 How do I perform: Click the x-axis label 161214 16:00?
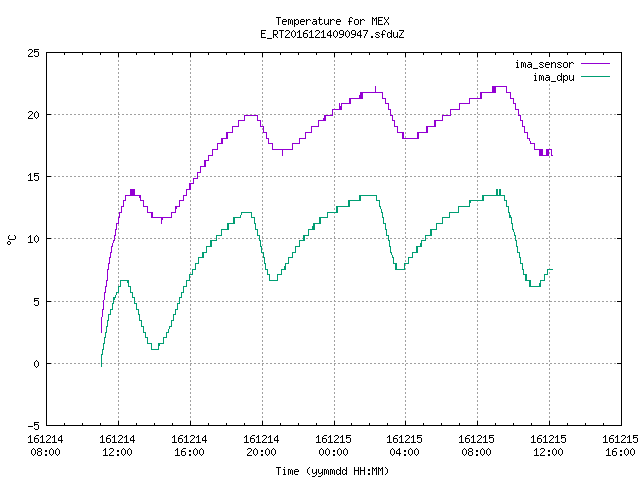[x=189, y=446]
